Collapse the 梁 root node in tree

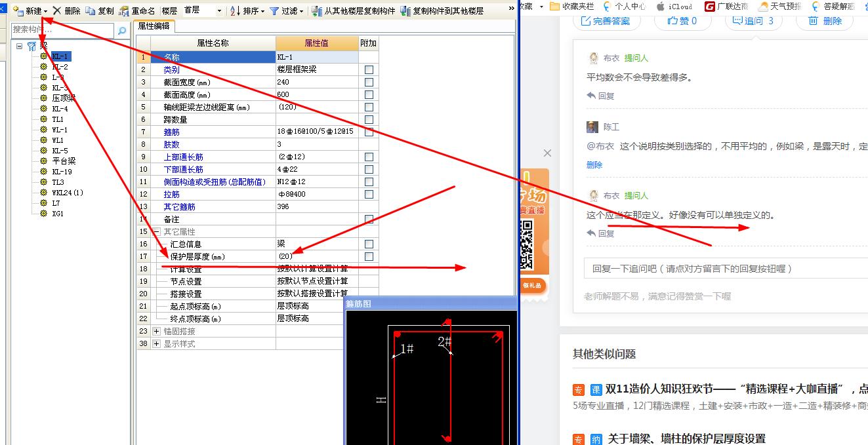coord(20,46)
